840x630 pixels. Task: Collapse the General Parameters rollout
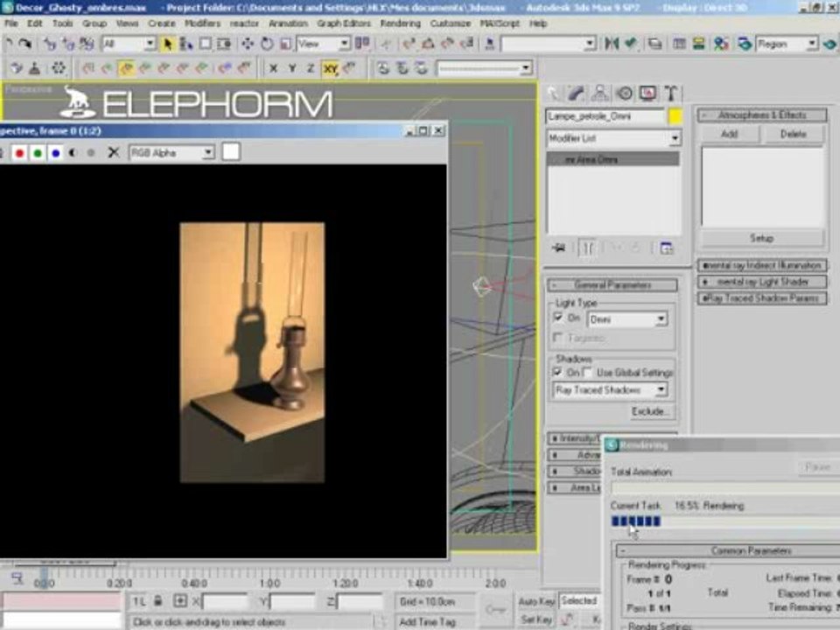612,285
